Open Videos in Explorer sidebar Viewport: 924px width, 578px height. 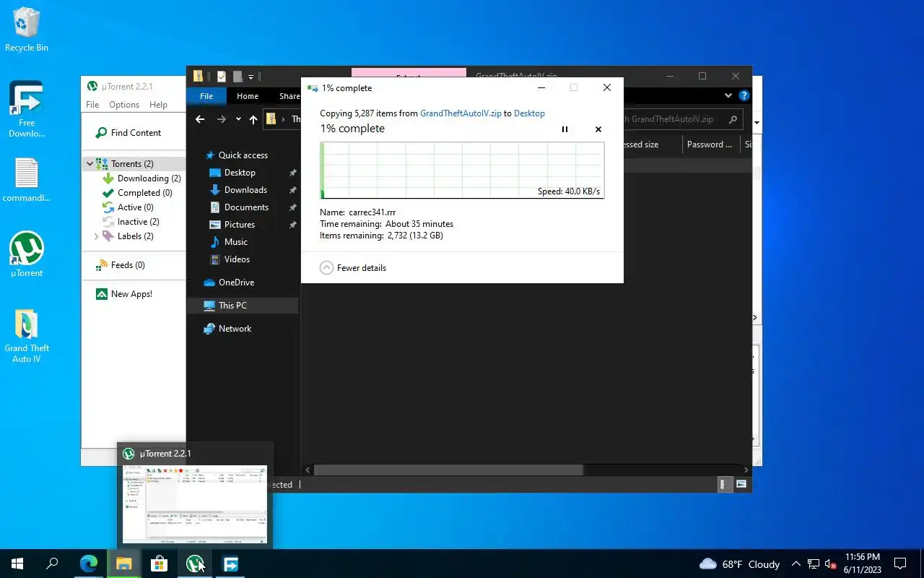coord(237,259)
